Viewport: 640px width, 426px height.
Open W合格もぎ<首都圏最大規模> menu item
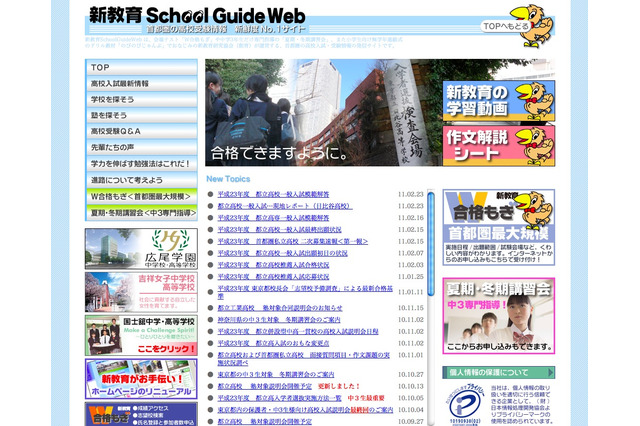[x=141, y=196]
